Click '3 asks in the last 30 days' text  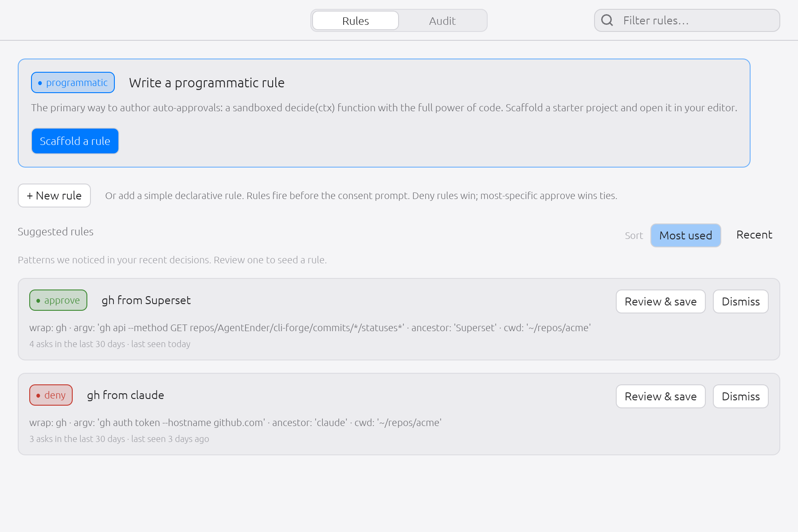coord(77,439)
